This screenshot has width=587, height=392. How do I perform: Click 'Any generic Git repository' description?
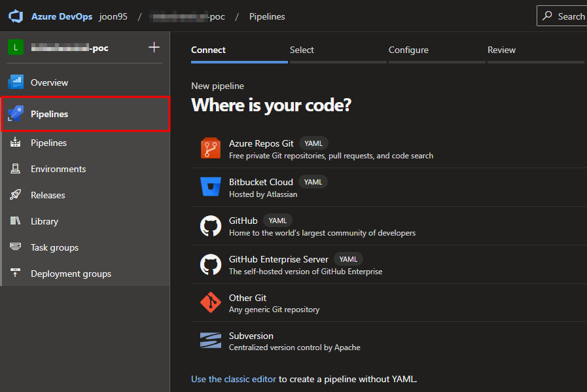pyautogui.click(x=274, y=310)
